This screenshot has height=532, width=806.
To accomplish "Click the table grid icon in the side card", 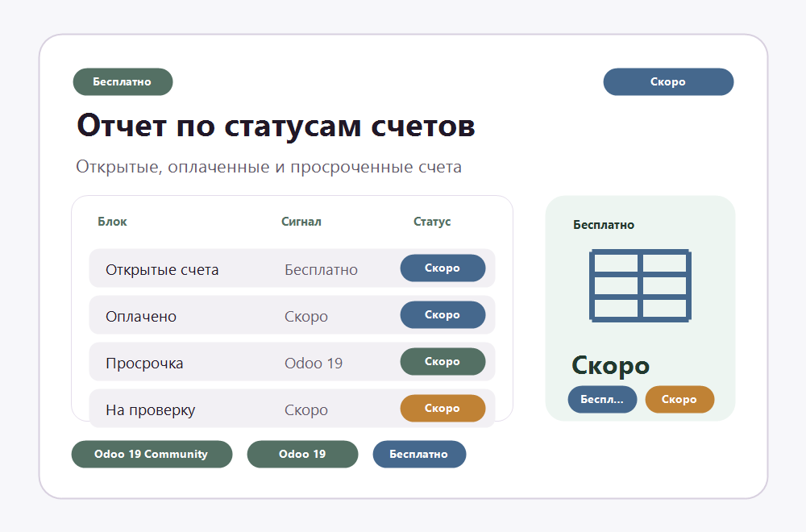I will [x=640, y=286].
